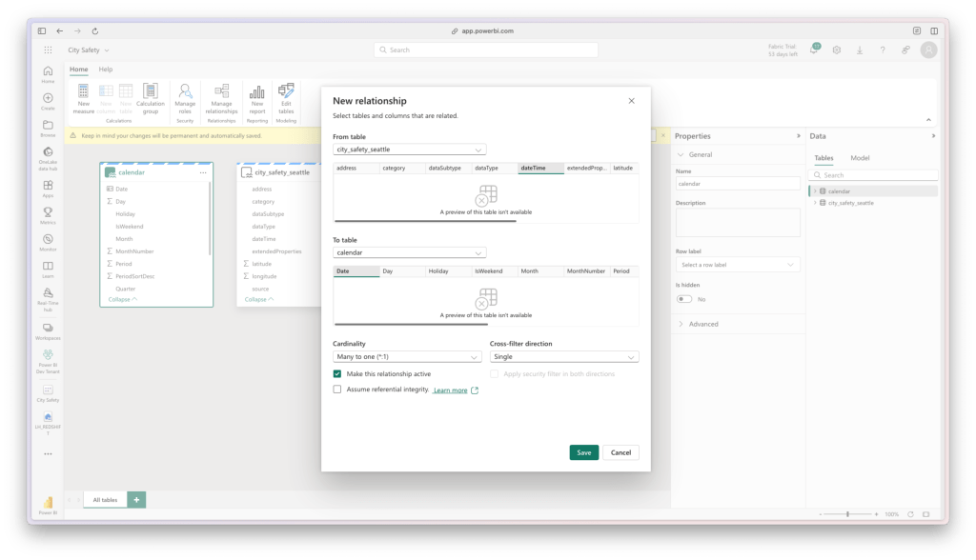This screenshot has width=976, height=560.
Task: Open the Workspaces sidebar icon
Action: (x=48, y=327)
